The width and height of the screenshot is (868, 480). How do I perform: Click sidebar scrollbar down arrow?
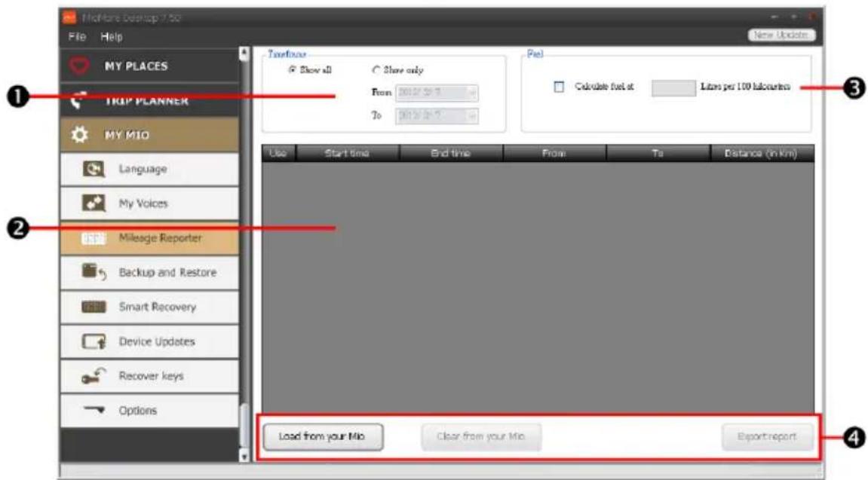point(244,456)
